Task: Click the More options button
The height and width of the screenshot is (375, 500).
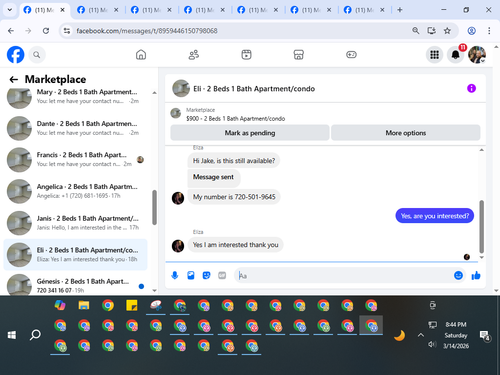Action: click(406, 133)
